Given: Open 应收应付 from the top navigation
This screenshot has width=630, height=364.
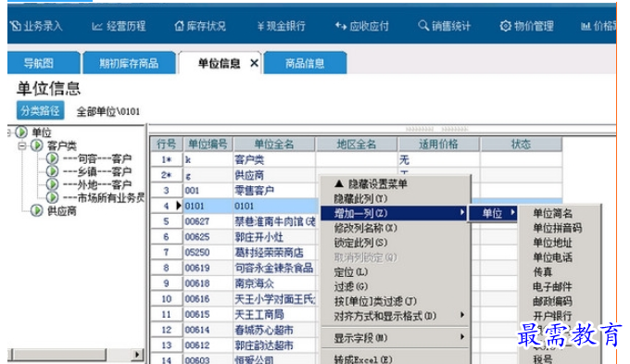Looking at the screenshot, I should 362,26.
